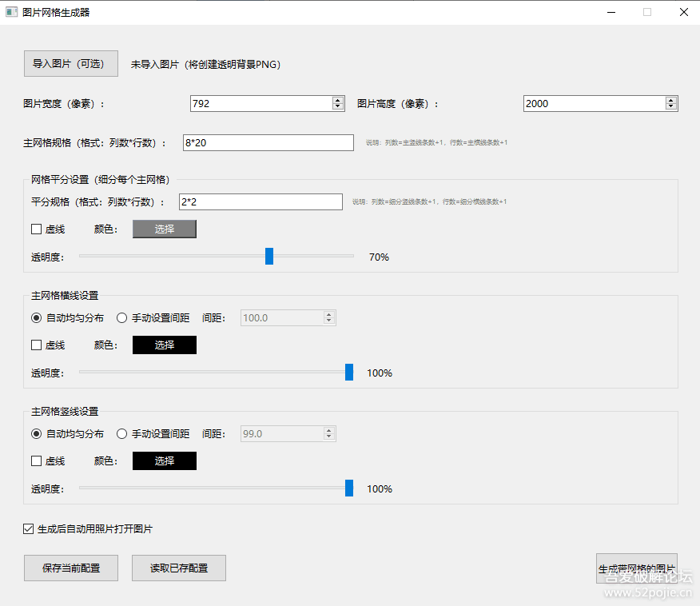The height and width of the screenshot is (606, 700).
Task: Open black 选择 swatch for 主网格竖线
Action: coord(164,461)
